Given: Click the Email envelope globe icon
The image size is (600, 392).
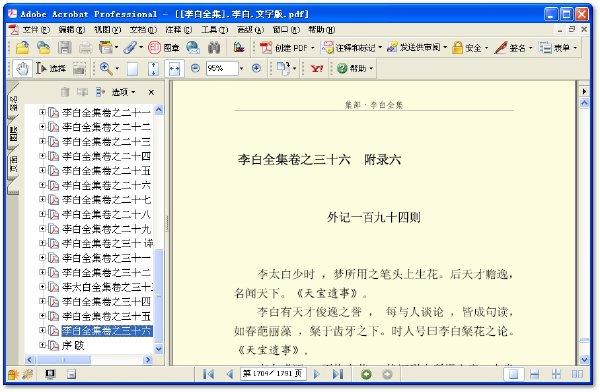Looking at the screenshot, I should pos(193,47).
